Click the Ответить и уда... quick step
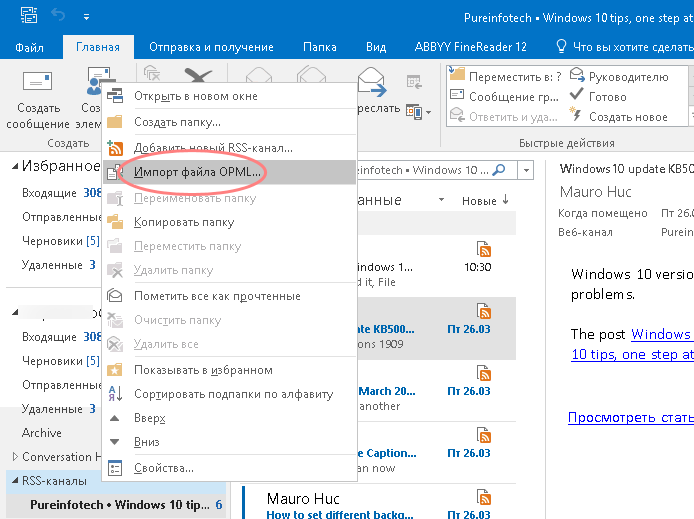Screen dimensions: 694x519 click(503, 116)
